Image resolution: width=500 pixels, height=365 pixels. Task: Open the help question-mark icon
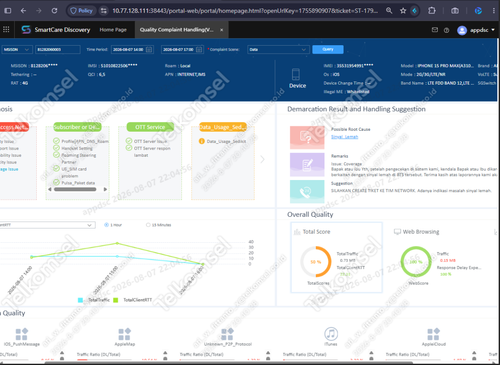446,30
